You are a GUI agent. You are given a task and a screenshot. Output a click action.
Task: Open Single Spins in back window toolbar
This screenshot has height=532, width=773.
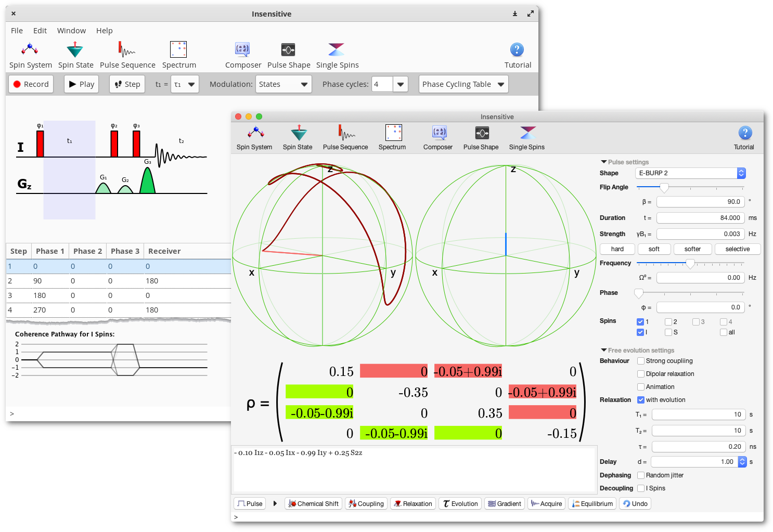coord(337,55)
